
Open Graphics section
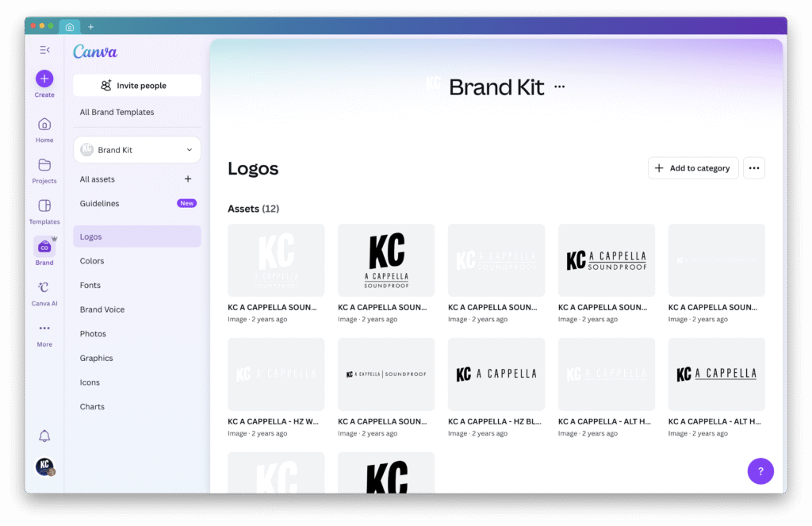(x=136, y=358)
